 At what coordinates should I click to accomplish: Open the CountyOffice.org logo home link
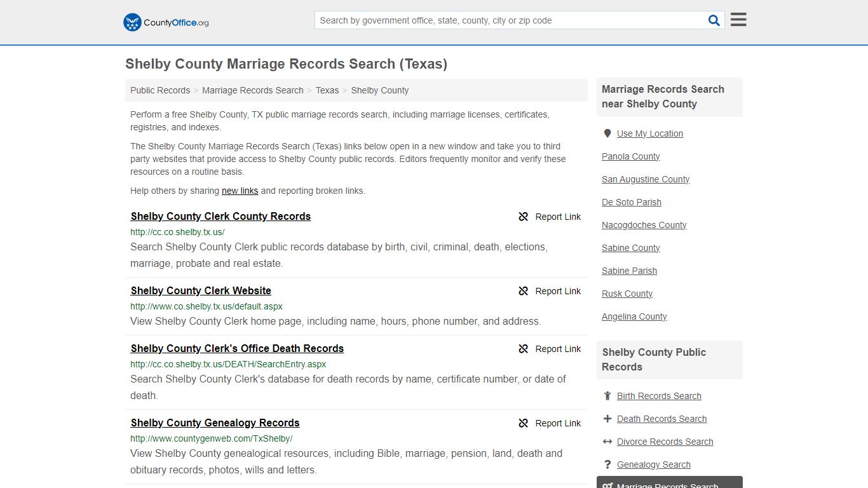(x=166, y=22)
